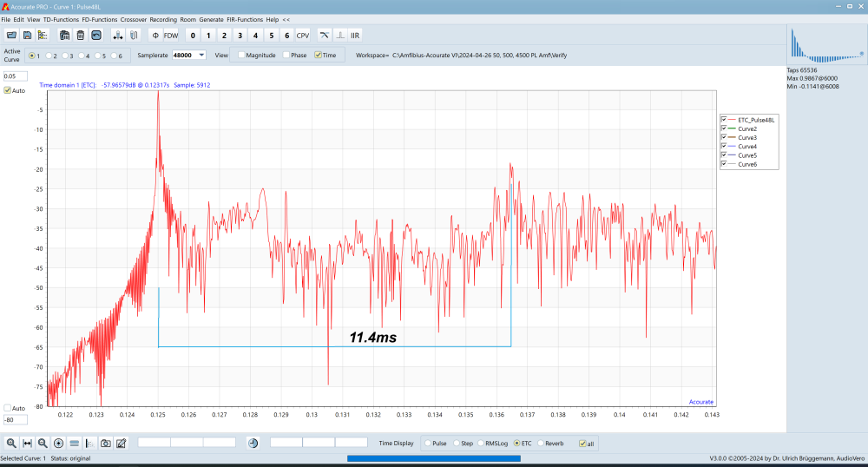The width and height of the screenshot is (868, 467).
Task: Click the IIR toolbar button
Action: pos(355,36)
